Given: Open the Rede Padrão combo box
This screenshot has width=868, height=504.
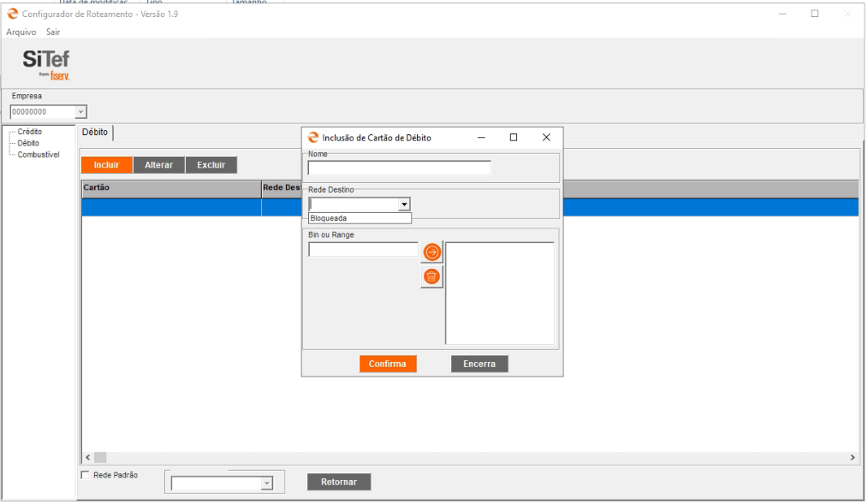Looking at the screenshot, I should (267, 483).
